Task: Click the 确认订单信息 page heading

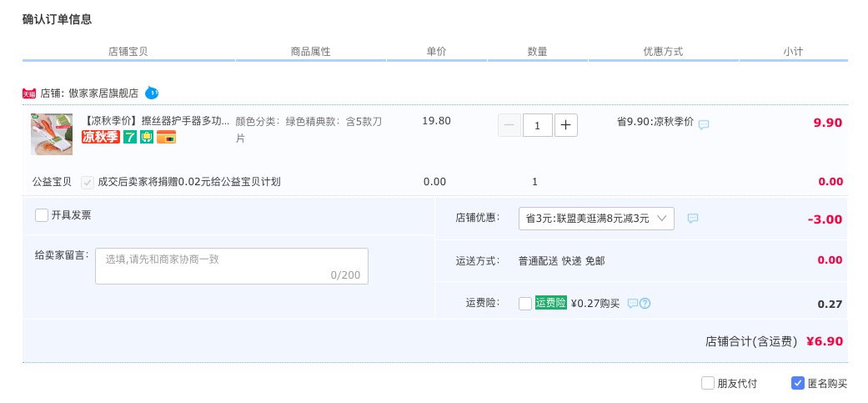Action: (57, 19)
